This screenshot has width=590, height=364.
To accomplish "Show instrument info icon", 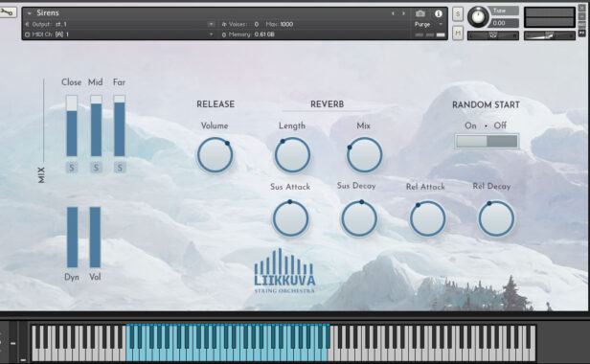I will click(x=439, y=13).
